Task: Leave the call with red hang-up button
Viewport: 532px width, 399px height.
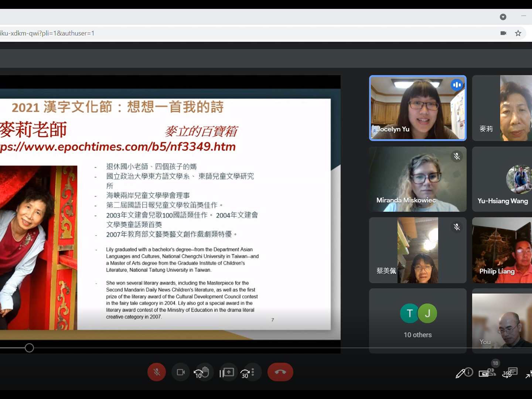Action: tap(280, 372)
